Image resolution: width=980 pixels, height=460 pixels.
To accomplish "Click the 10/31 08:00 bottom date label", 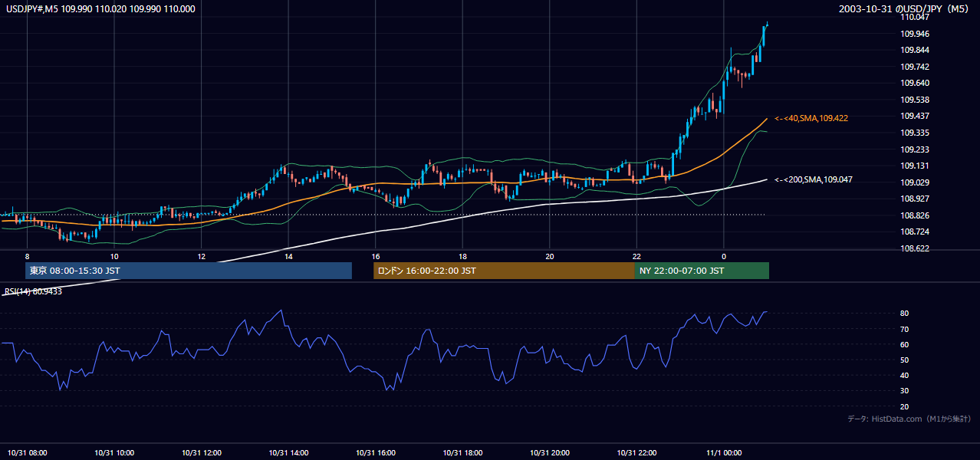I will pyautogui.click(x=27, y=453).
